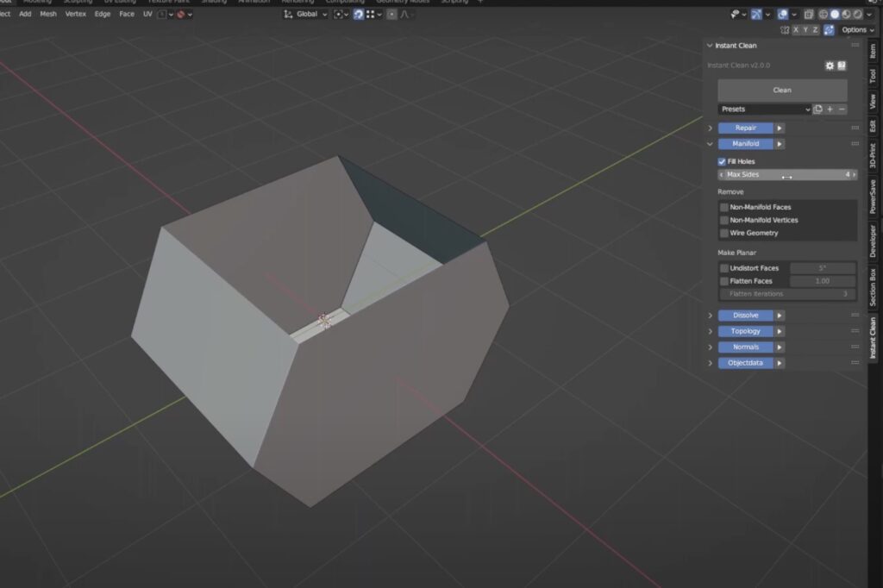Open the Face menu

pyautogui.click(x=127, y=14)
